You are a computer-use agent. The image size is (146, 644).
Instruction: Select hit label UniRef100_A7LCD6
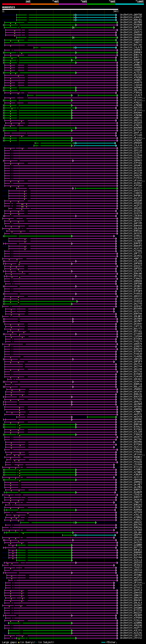click(x=131, y=261)
